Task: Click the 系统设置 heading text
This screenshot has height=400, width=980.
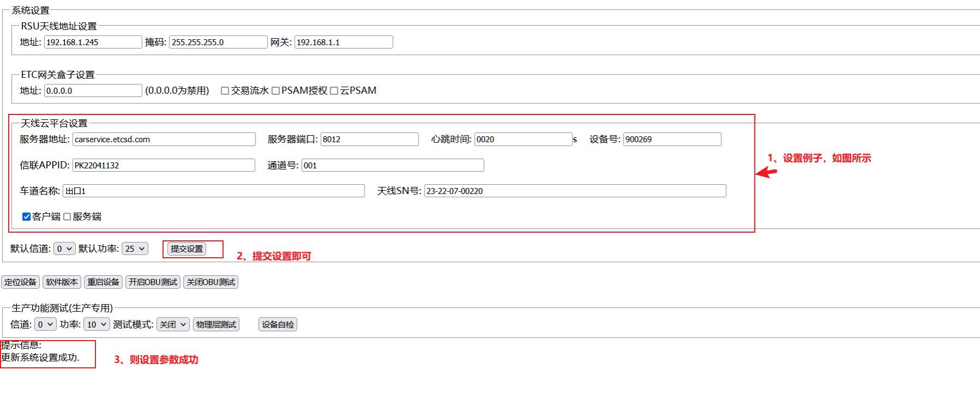Action: click(x=31, y=10)
